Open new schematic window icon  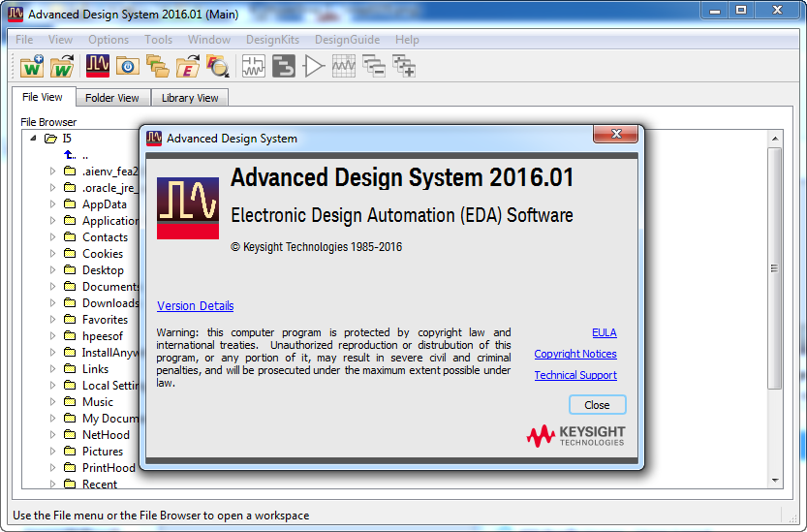(x=253, y=66)
